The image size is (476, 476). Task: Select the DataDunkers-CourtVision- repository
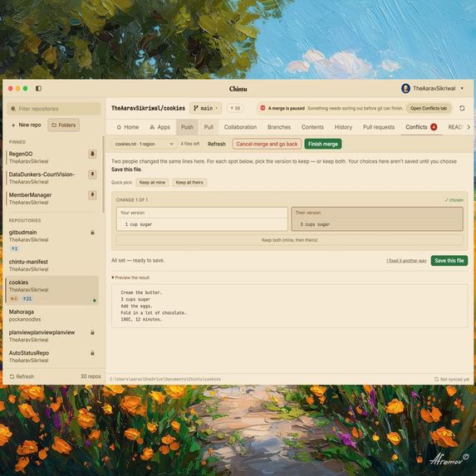tap(48, 178)
